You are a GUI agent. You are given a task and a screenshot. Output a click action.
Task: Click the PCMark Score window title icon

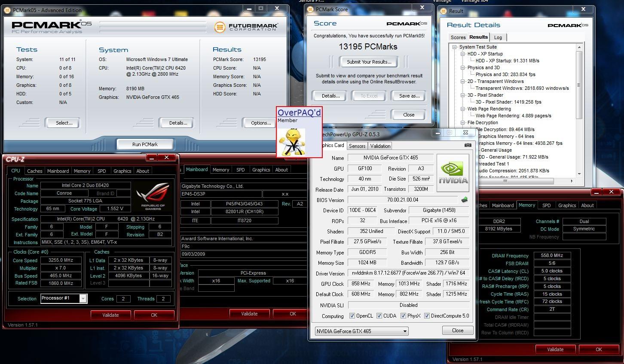coord(311,9)
